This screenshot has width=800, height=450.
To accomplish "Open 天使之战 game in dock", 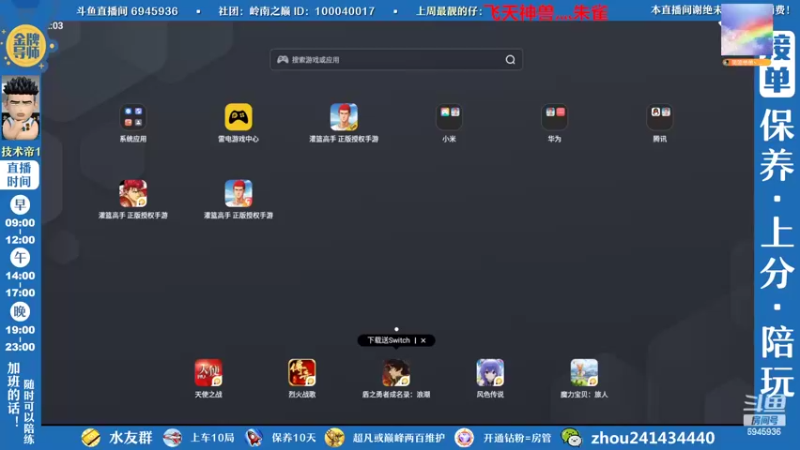I will click(x=208, y=372).
